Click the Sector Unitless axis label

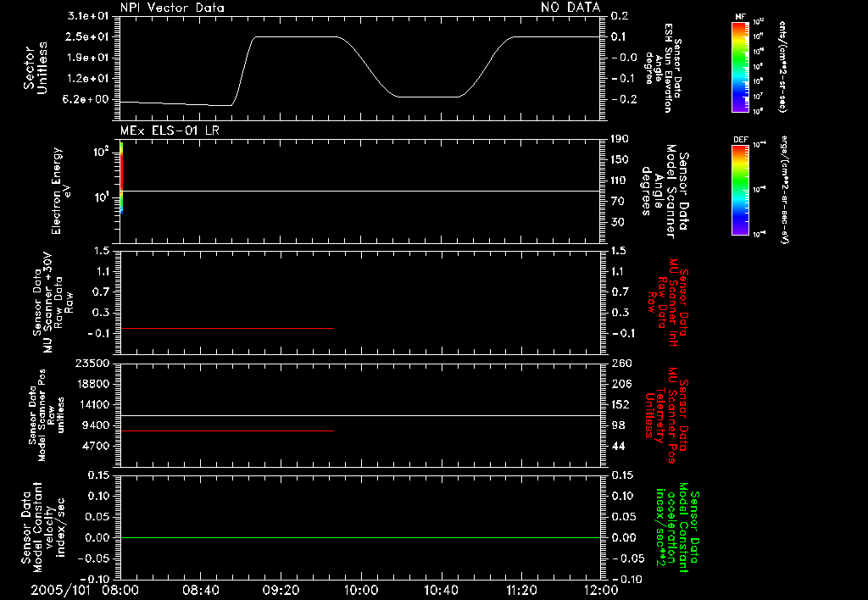point(36,68)
